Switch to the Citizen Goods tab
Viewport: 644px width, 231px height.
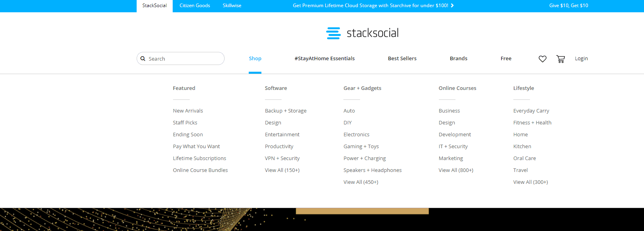pos(195,6)
